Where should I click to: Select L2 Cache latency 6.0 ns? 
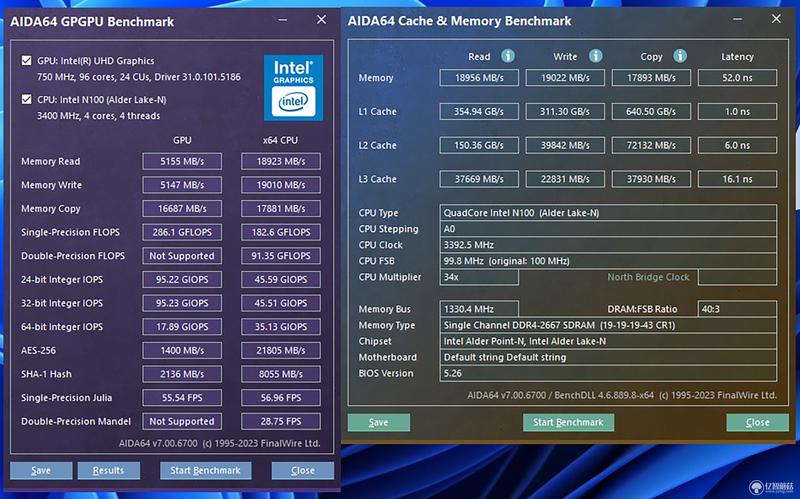pos(738,145)
